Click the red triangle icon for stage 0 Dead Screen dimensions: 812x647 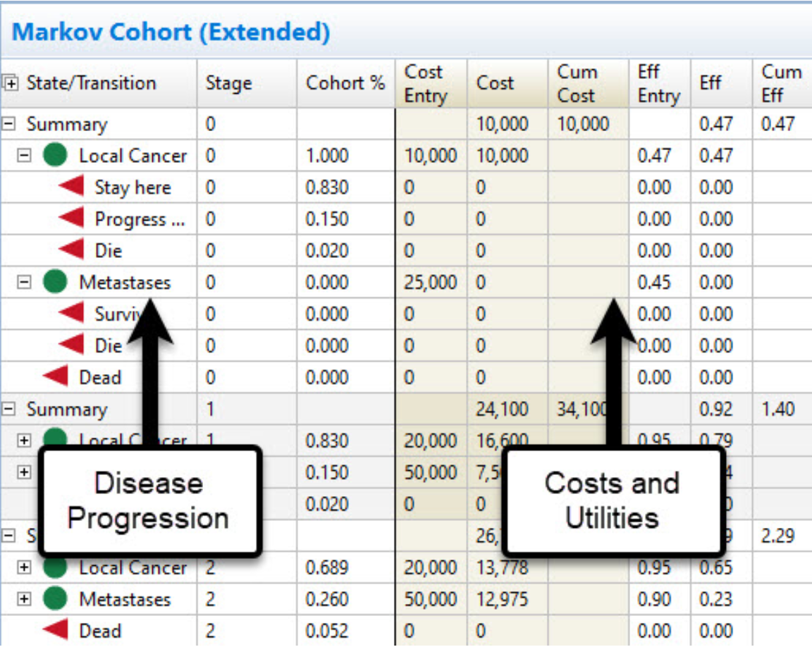click(56, 377)
